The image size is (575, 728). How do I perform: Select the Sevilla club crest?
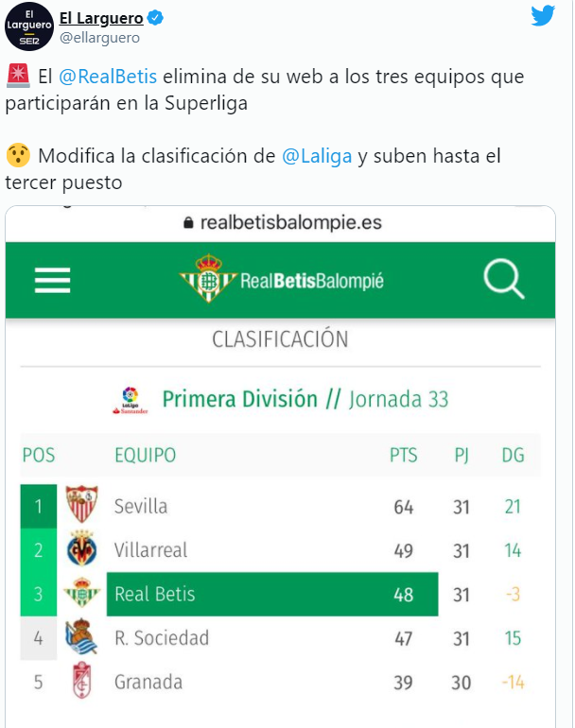tap(81, 504)
